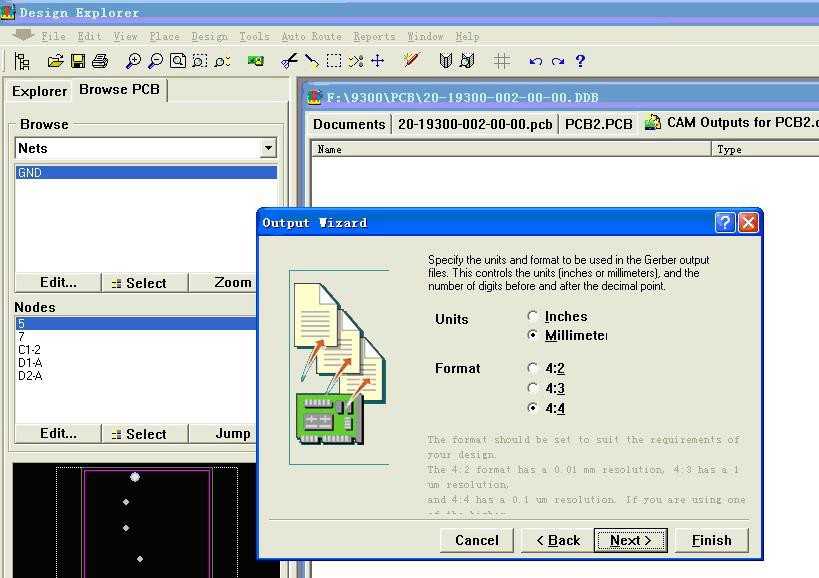Click Select button under Nodes list

145,433
